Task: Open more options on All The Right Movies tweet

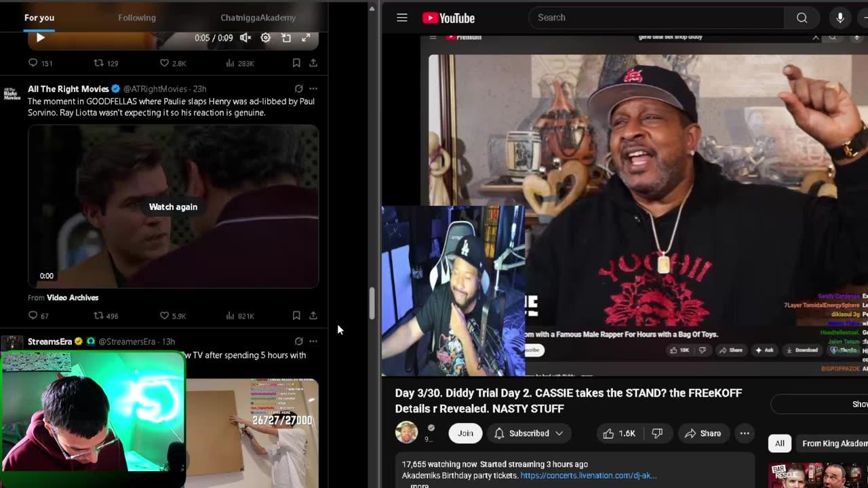Action: click(313, 89)
